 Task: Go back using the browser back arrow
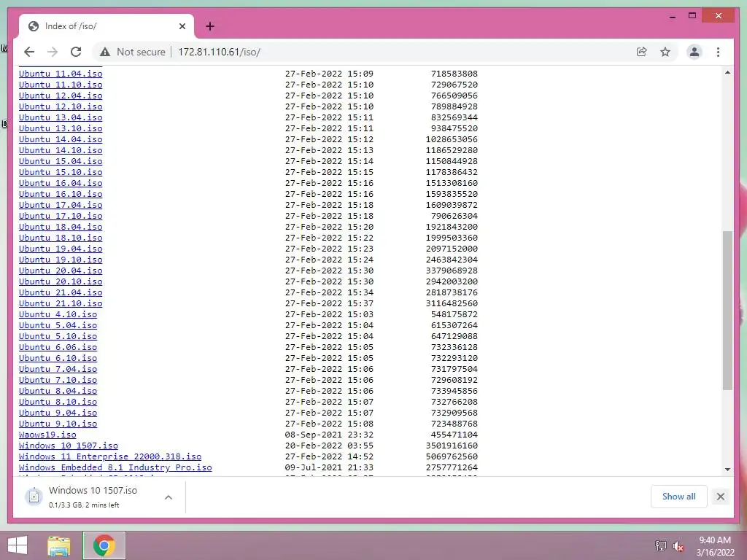[29, 52]
